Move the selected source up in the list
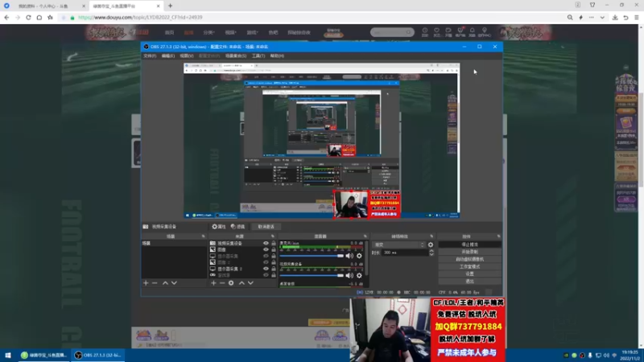 pos(242,283)
